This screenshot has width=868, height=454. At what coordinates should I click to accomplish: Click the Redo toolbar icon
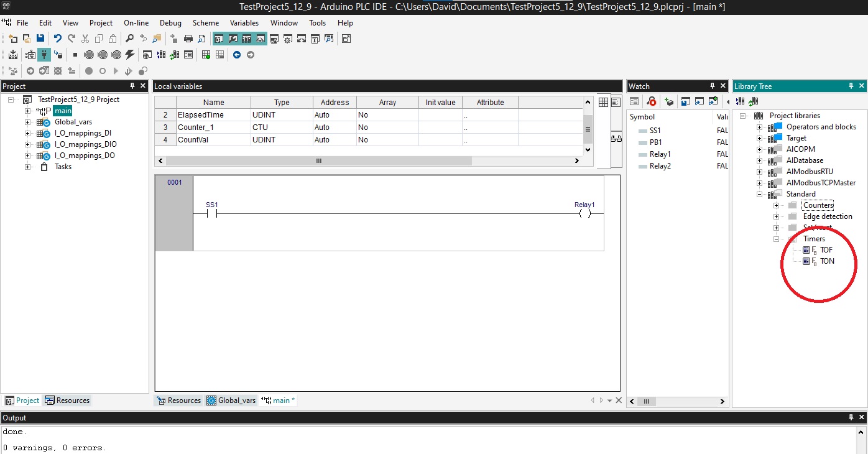pyautogui.click(x=72, y=39)
